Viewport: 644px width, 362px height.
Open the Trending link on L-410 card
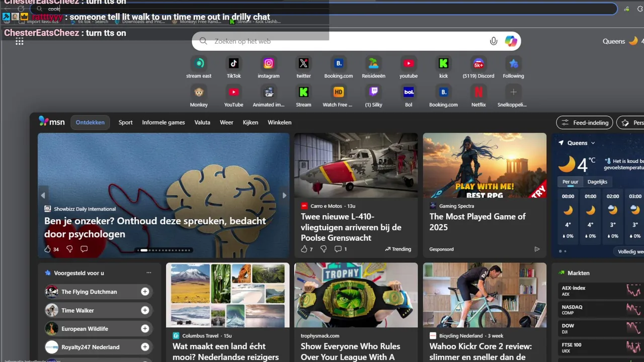(398, 249)
